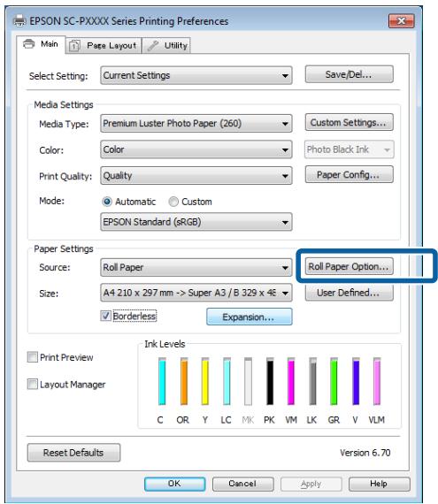Click the Paper Settings group label
The image size is (438, 504).
click(x=64, y=248)
